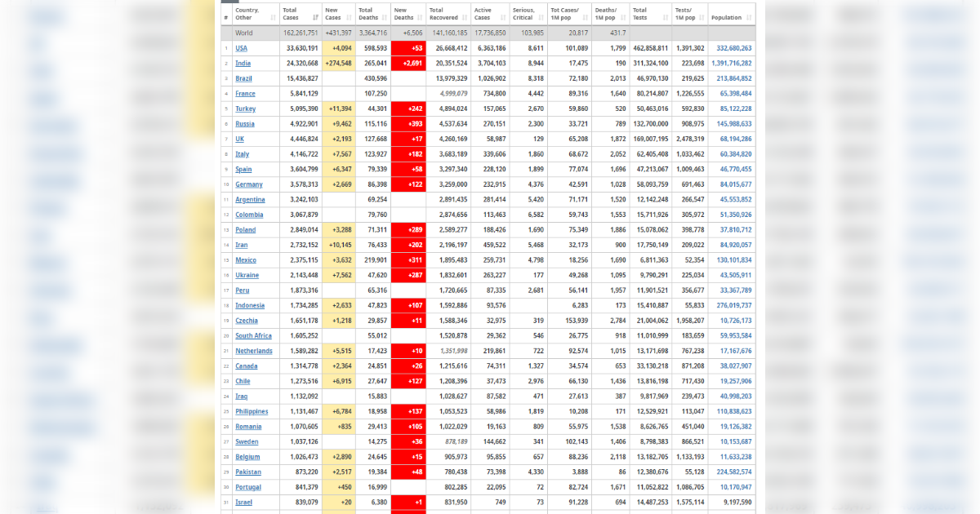Click India new deaths cell +2,691
980x514 pixels.
(x=408, y=64)
